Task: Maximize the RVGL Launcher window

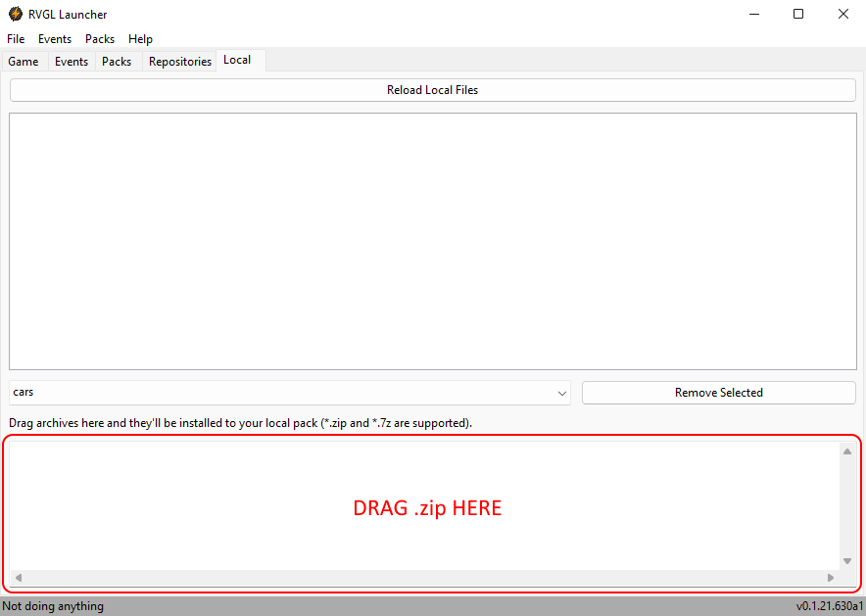Action: [x=798, y=14]
